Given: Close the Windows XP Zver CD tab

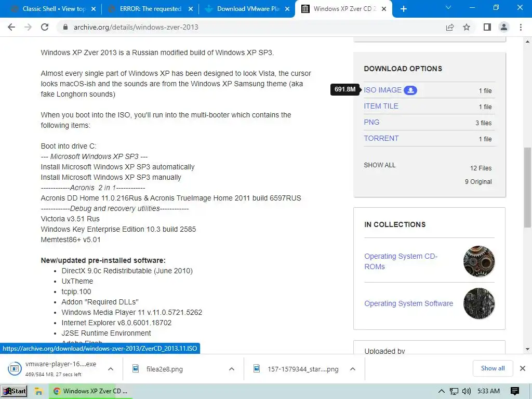Looking at the screenshot, I should pos(384,9).
